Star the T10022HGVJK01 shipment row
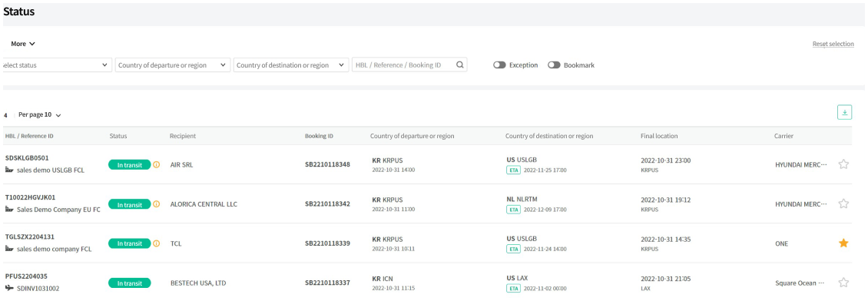Viewport: 868px width, 301px height. coord(843,203)
